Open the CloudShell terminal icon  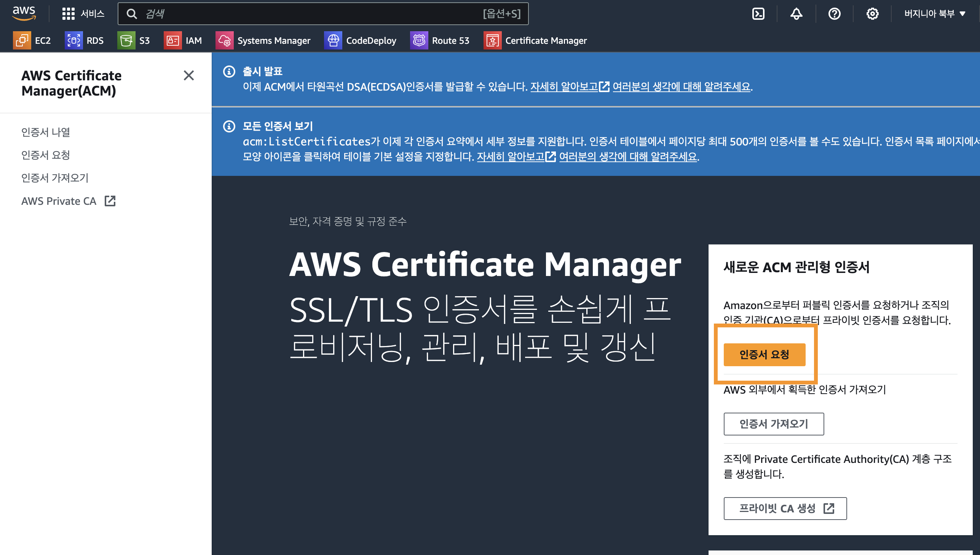pyautogui.click(x=758, y=14)
